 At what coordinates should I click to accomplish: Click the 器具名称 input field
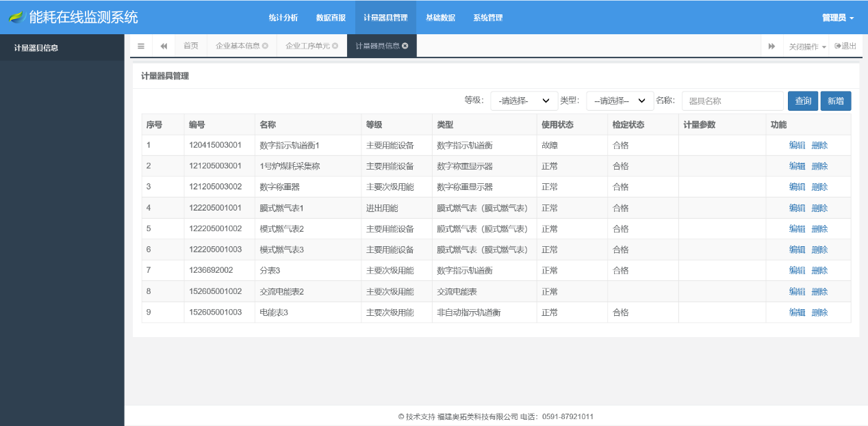point(732,101)
